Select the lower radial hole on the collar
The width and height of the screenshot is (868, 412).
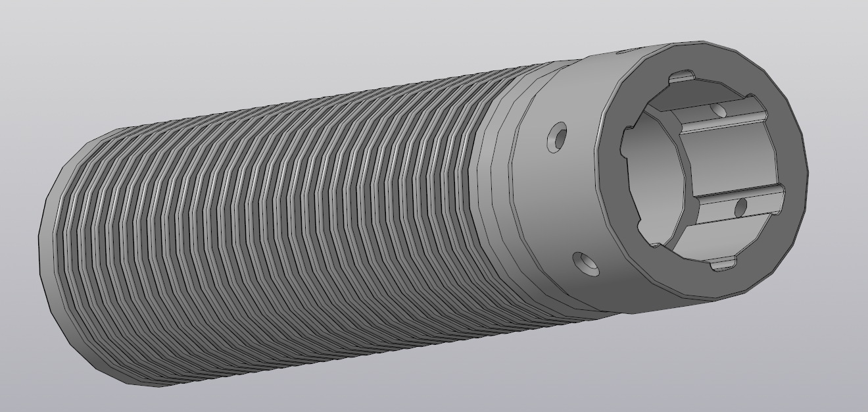click(587, 265)
